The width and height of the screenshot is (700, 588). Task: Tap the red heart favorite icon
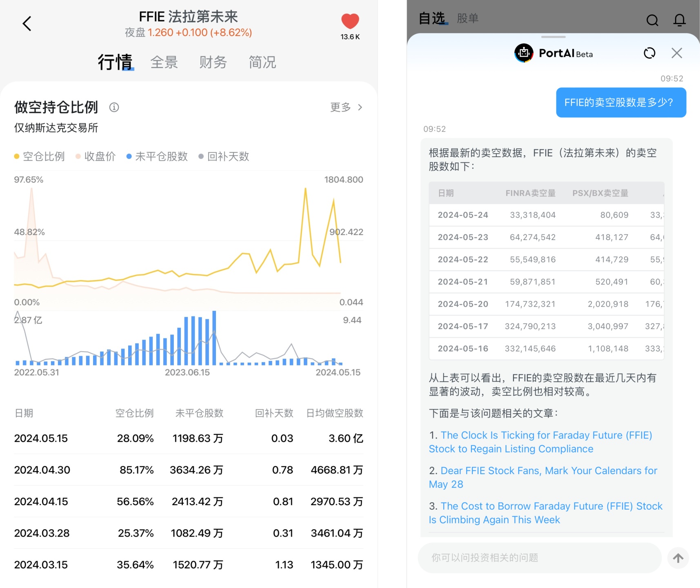pos(350,21)
